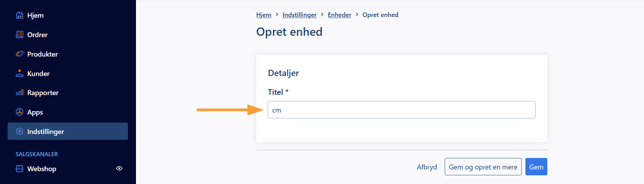Click the Indstillinger gear icon
Screen dimensions: 644x184
point(19,132)
